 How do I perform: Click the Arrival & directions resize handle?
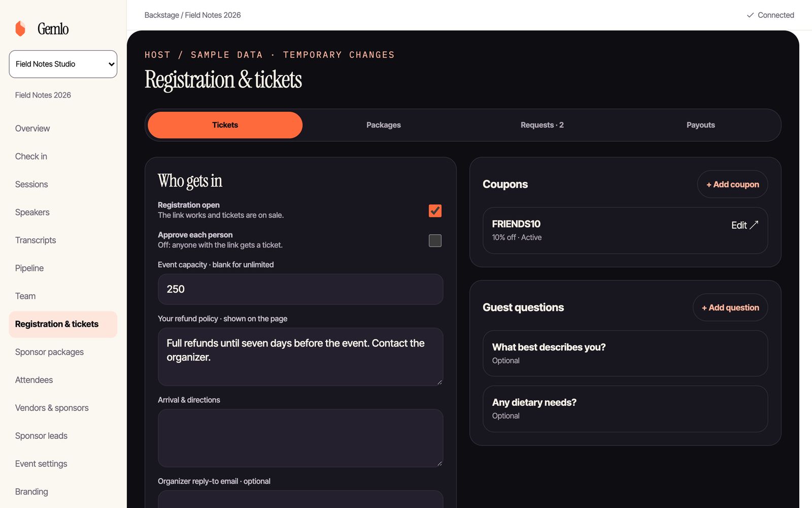tap(439, 463)
